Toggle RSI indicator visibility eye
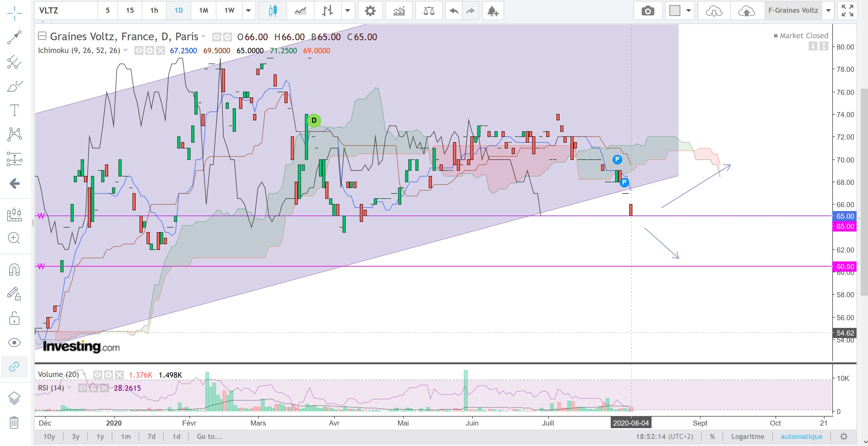The height and width of the screenshot is (446, 868). [x=82, y=388]
